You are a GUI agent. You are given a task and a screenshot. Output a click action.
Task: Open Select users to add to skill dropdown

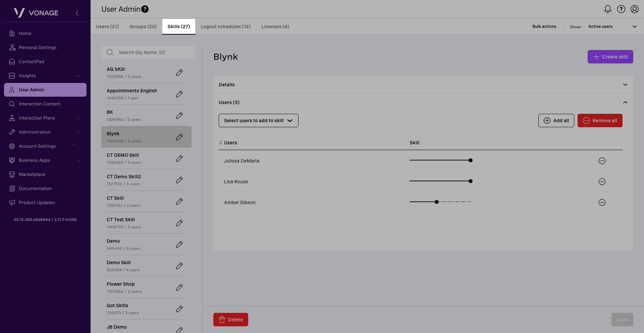click(x=258, y=121)
